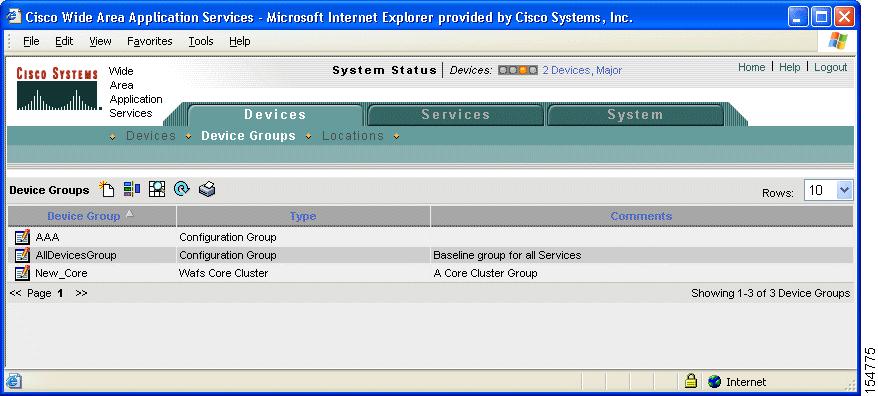The image size is (878, 396).
Task: Click the print icon in Device Groups toolbar
Action: (x=207, y=189)
